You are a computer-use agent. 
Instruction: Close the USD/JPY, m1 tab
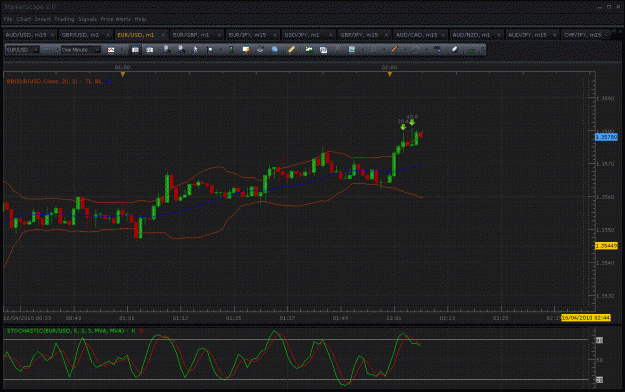pyautogui.click(x=330, y=35)
